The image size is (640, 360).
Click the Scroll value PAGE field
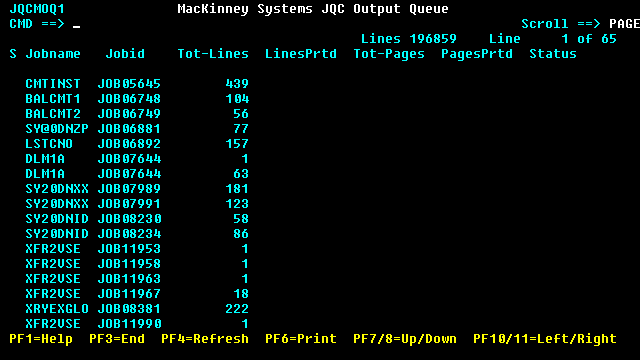(x=624, y=24)
